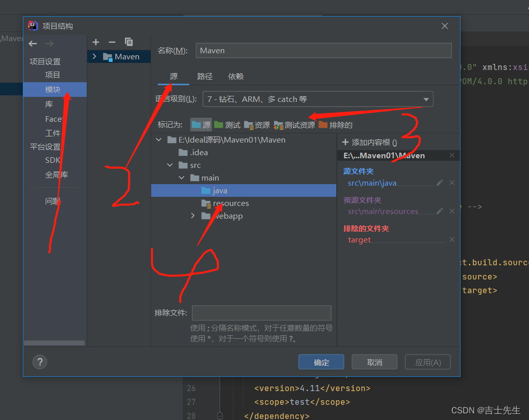Remove src\main\resources from resource folders
This screenshot has width=529, height=420.
tap(452, 211)
